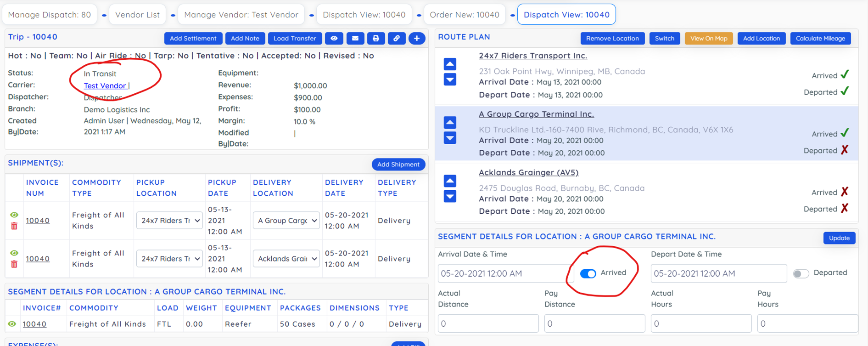Open the Test Vendor carrier link
The height and width of the screenshot is (346, 868).
(105, 86)
